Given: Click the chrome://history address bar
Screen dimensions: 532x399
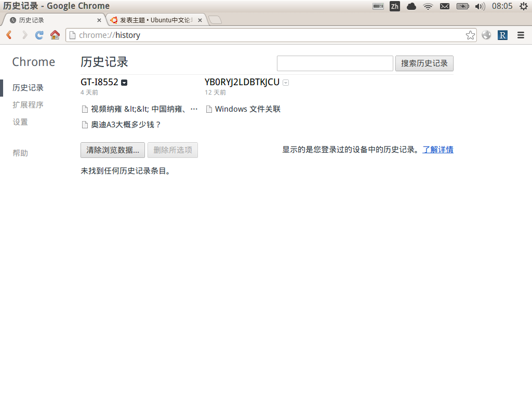Looking at the screenshot, I should (271, 35).
